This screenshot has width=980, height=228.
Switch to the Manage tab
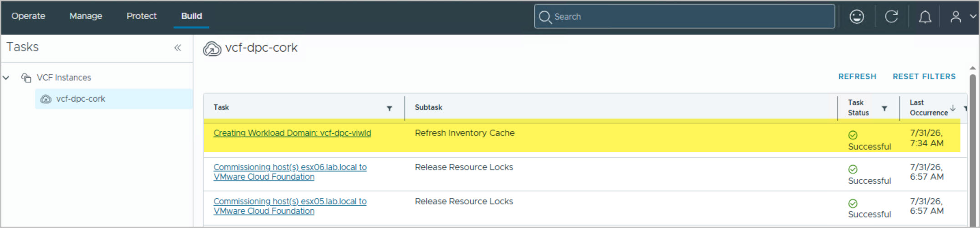pyautogui.click(x=86, y=16)
